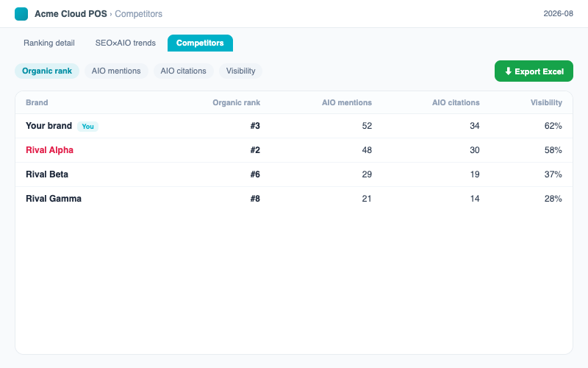The width and height of the screenshot is (588, 368).
Task: Click the teal Acme Cloud POS logo
Action: pos(21,14)
